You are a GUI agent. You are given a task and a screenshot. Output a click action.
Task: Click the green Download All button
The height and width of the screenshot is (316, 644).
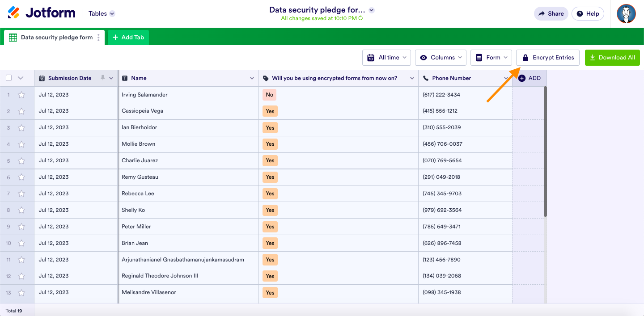coord(612,58)
